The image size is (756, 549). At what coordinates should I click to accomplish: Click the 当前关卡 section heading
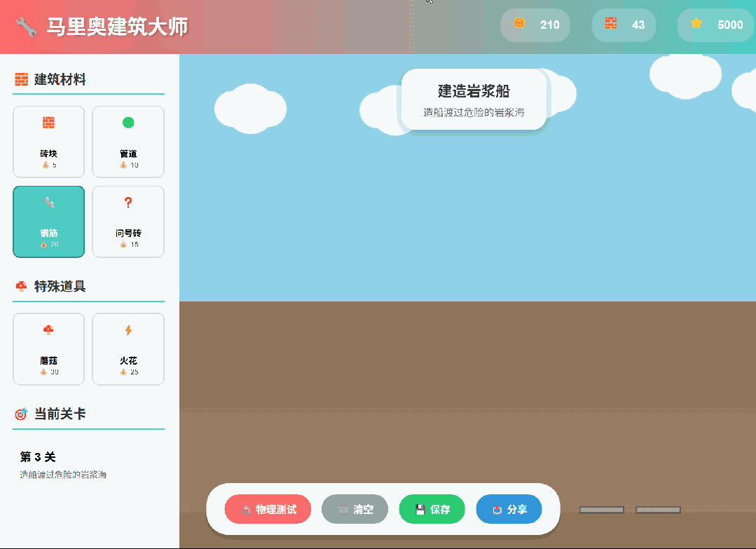(60, 414)
